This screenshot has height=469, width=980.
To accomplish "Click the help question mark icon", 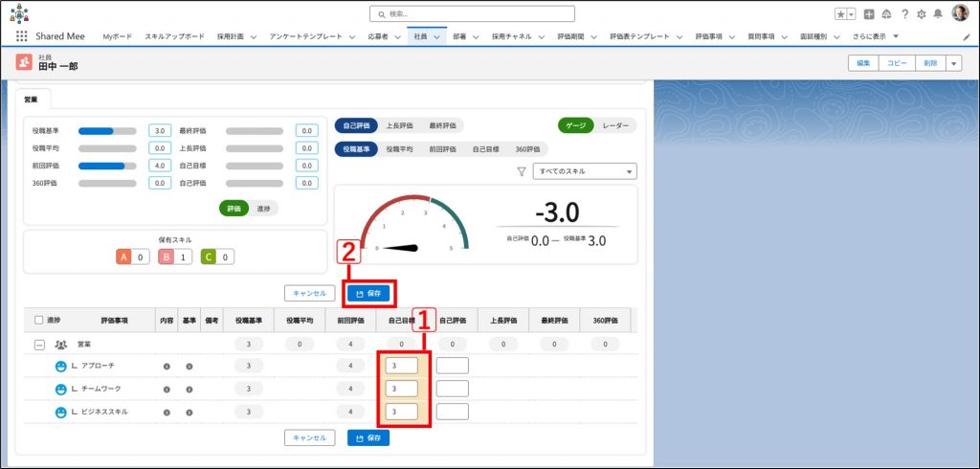I will coord(904,14).
